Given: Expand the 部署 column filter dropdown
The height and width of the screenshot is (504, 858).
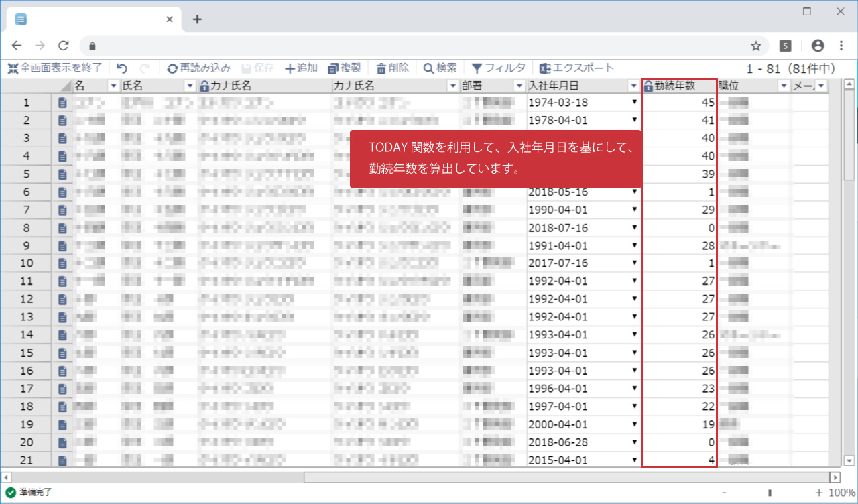Looking at the screenshot, I should click(519, 86).
